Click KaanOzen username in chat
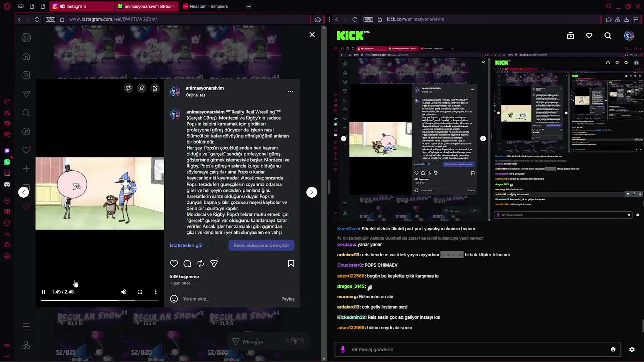The height and width of the screenshot is (362, 644). click(x=348, y=229)
